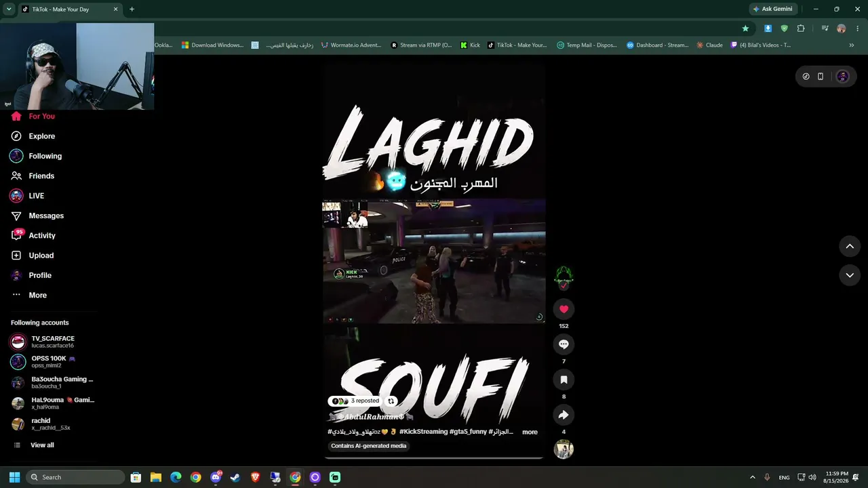Open a new browser tab

[x=132, y=9]
